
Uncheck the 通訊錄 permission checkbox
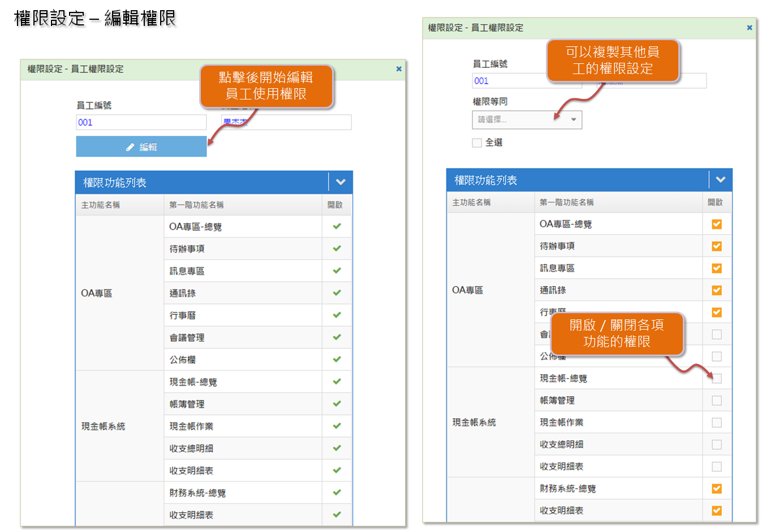pyautogui.click(x=717, y=291)
